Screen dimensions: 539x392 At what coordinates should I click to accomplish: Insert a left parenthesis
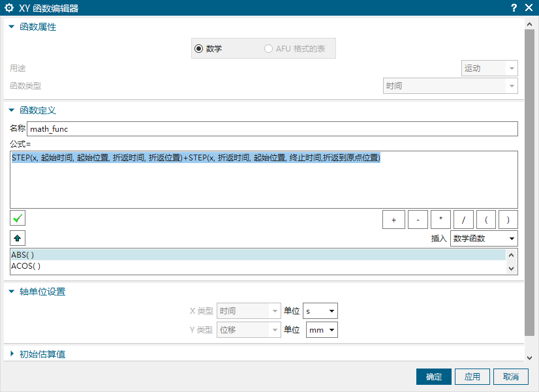tap(486, 220)
